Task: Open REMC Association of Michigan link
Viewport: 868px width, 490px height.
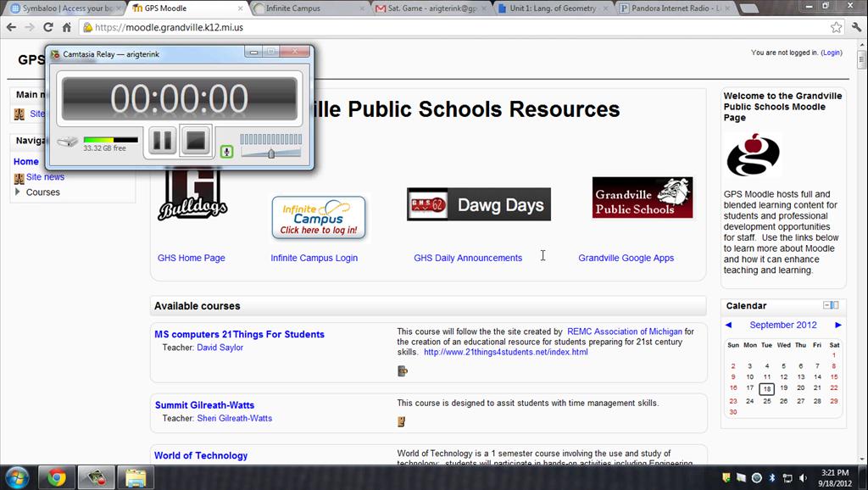Action: point(625,331)
